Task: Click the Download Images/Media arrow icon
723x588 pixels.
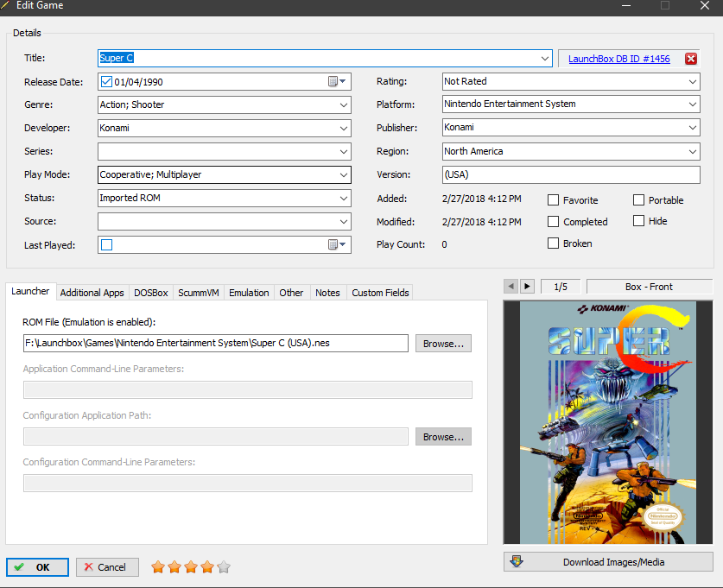Action: (517, 561)
